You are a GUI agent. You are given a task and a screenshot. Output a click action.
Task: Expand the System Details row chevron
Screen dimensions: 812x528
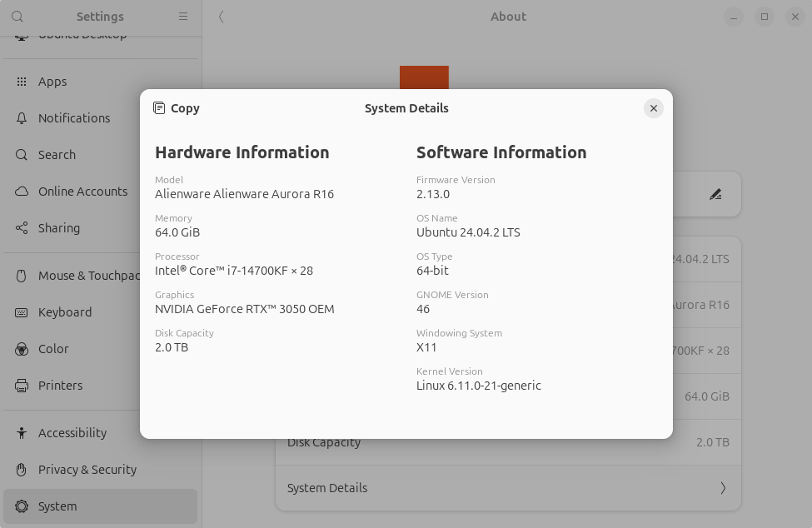(x=723, y=488)
